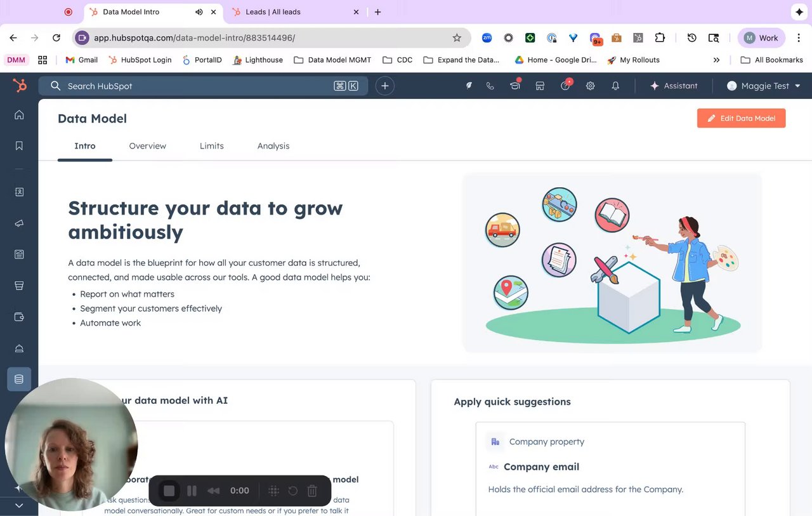Switch to the Analysis tab
This screenshot has width=812, height=516.
tap(273, 146)
